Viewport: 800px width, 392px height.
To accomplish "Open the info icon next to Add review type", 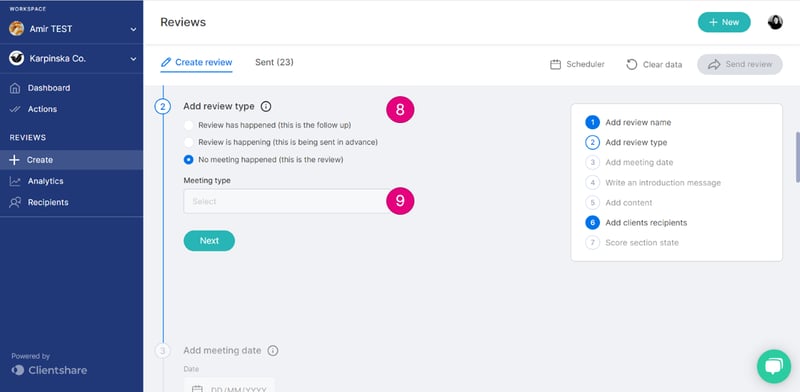I will (x=266, y=107).
